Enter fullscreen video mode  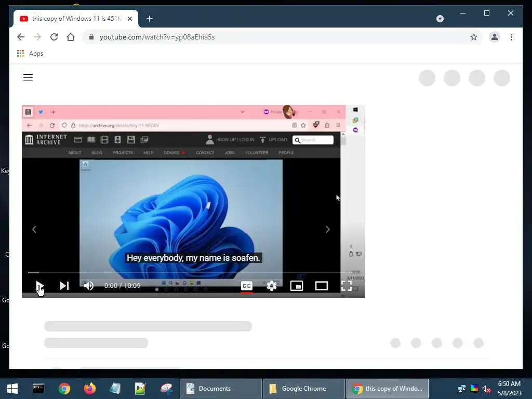[347, 286]
